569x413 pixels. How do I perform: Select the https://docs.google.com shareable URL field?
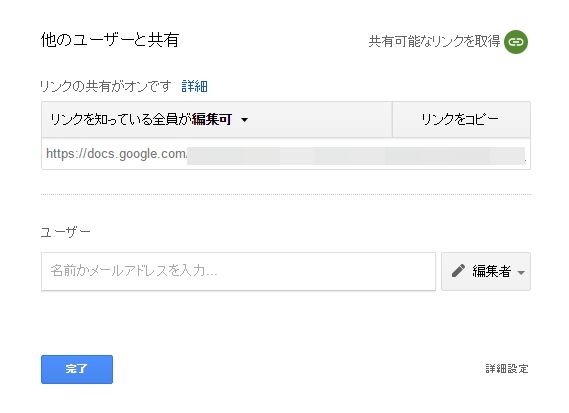(286, 154)
